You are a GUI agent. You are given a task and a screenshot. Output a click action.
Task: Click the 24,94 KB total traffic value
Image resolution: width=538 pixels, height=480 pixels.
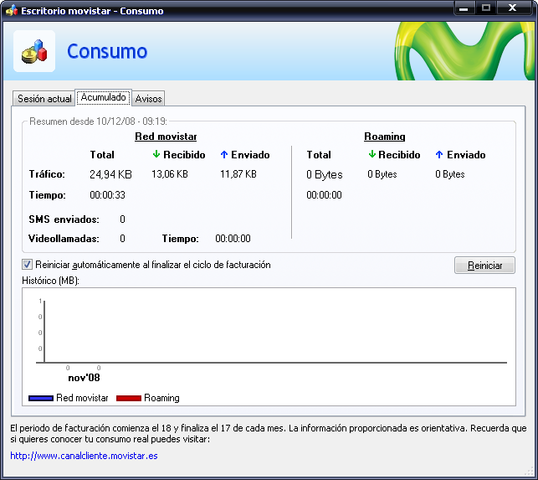tap(111, 174)
